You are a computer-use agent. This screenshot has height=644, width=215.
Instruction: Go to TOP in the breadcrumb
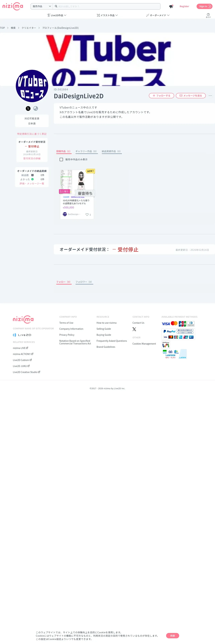[x=3, y=28]
